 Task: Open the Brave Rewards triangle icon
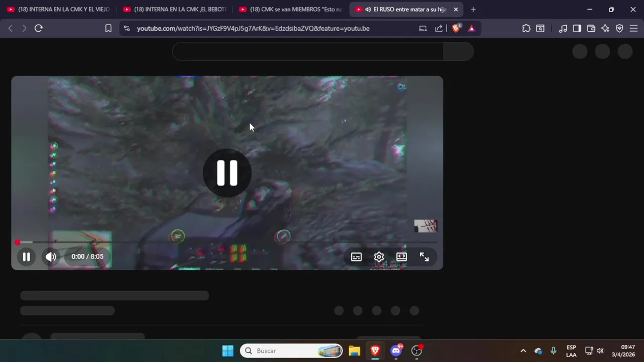pos(471,28)
